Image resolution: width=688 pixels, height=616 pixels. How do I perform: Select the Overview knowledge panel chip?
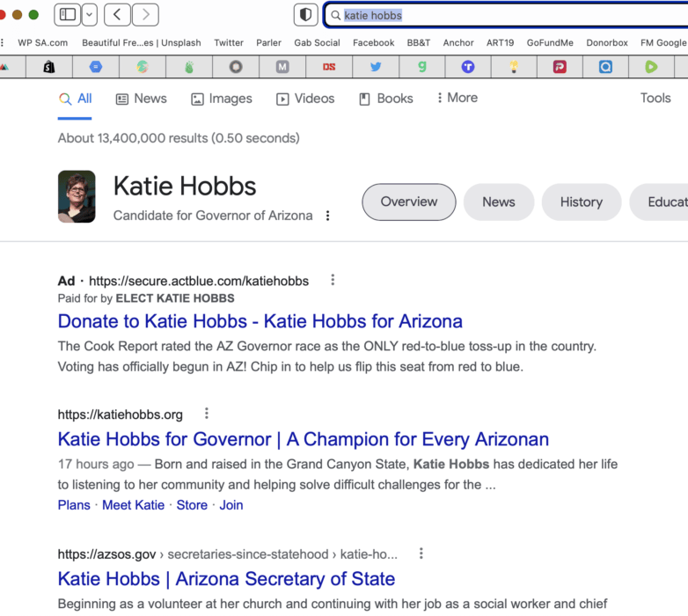pos(409,202)
